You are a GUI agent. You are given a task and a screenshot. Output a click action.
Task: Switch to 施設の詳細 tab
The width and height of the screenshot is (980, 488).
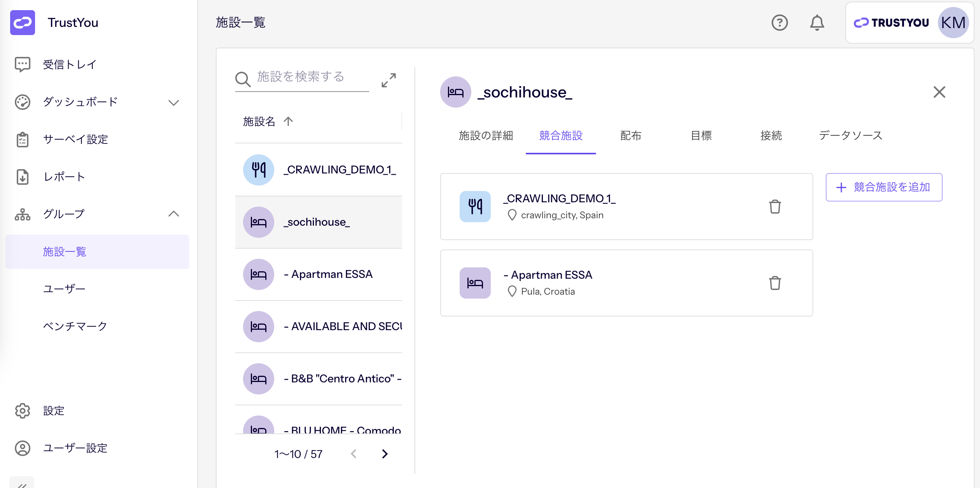click(x=486, y=136)
